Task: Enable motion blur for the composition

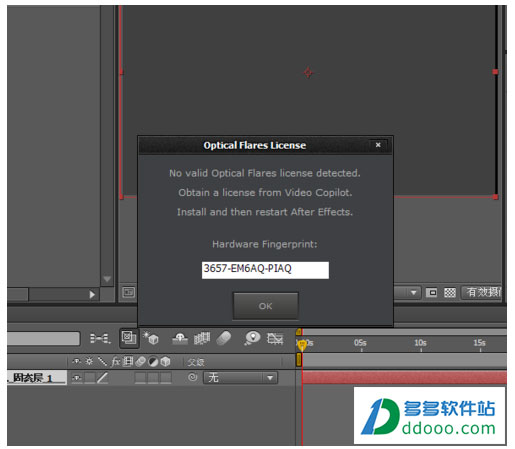Action: click(223, 338)
